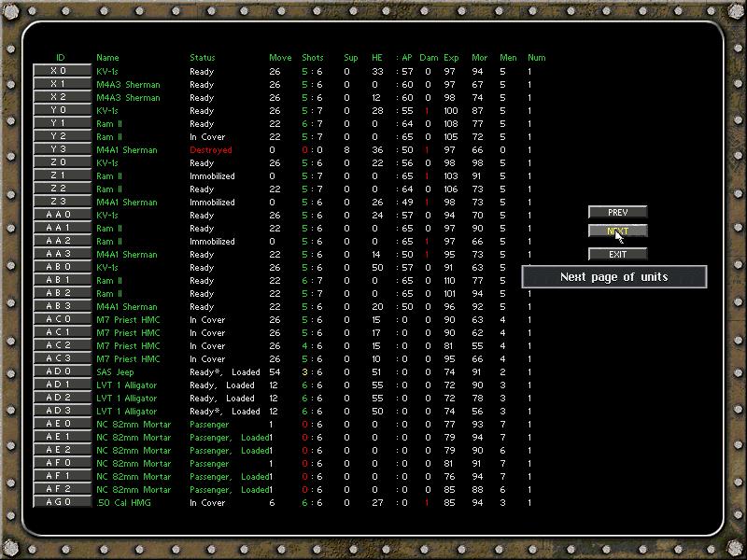Select unit ID button AC3
This screenshot has width=747, height=560.
coord(62,359)
